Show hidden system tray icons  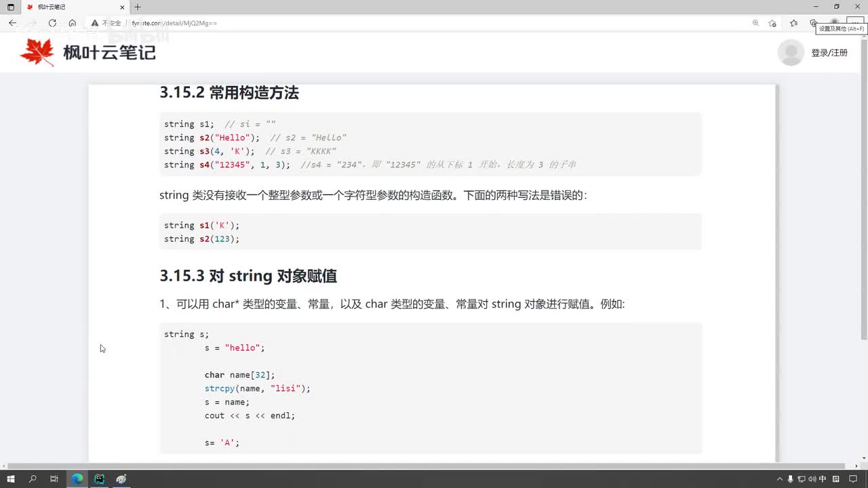pos(779,479)
